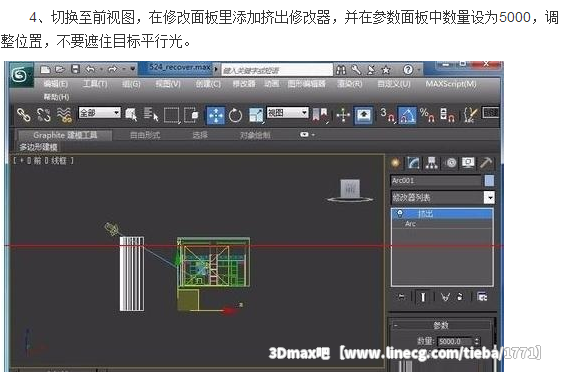Click the 数量 amount spinner arrows
Viewport: 581px width, 372px height.
pos(477,341)
